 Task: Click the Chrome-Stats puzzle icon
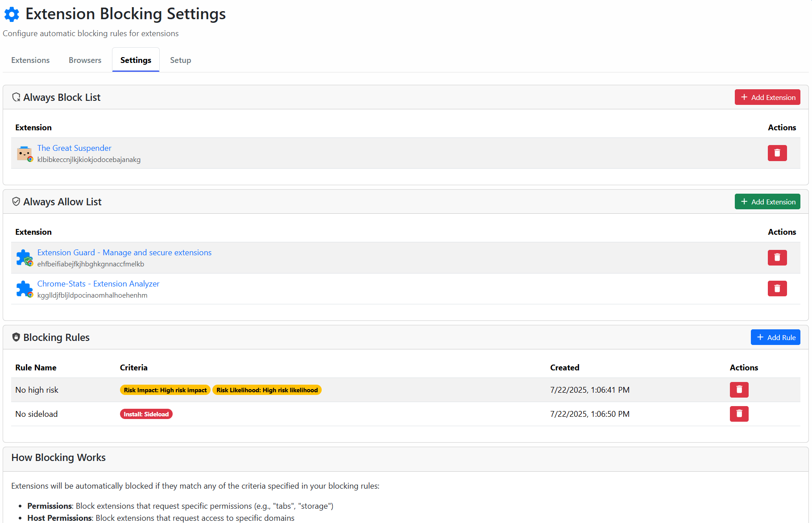coord(25,289)
